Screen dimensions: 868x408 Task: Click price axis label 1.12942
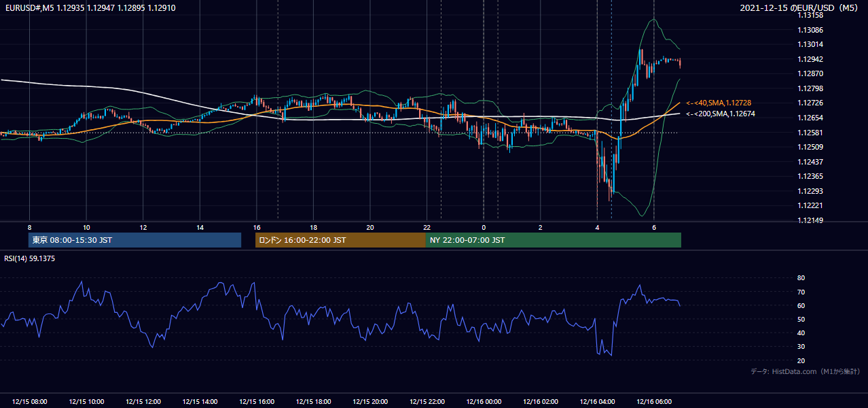pyautogui.click(x=810, y=59)
